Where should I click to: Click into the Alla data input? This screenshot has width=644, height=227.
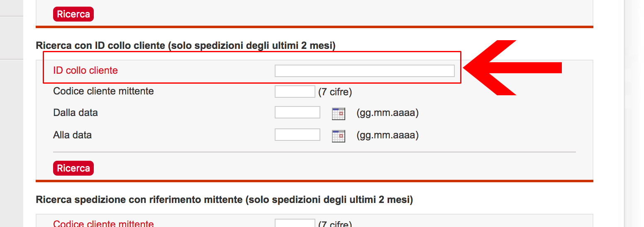[297, 135]
